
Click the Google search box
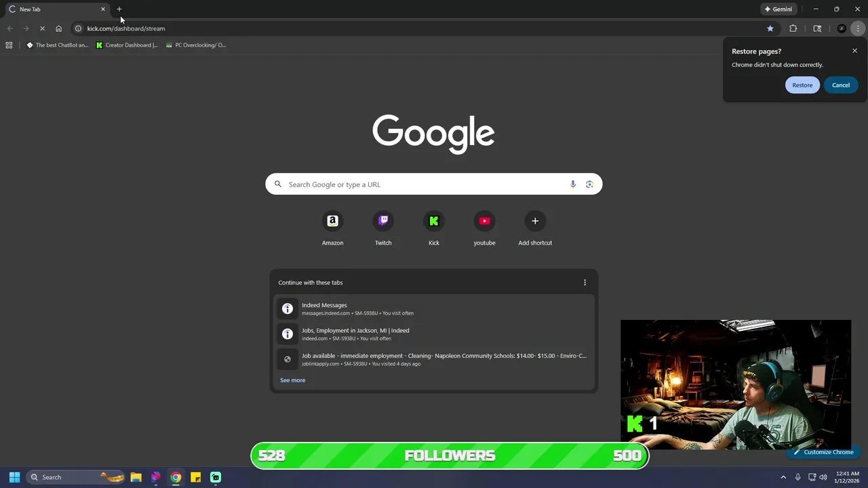coord(433,184)
